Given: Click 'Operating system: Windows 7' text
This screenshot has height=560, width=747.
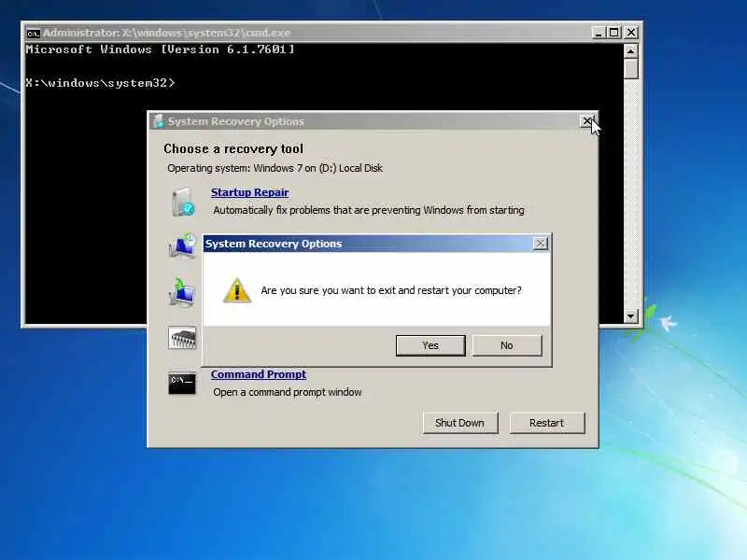Looking at the screenshot, I should pos(275,168).
